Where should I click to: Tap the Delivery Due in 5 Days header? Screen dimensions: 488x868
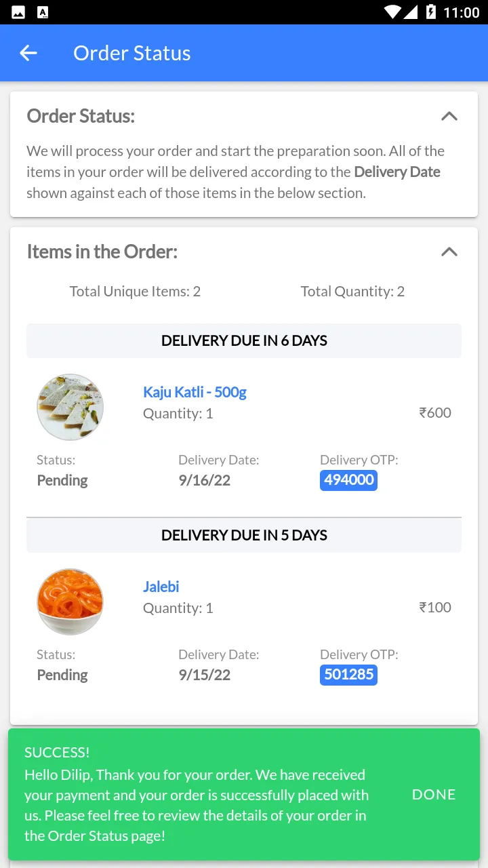pos(244,535)
